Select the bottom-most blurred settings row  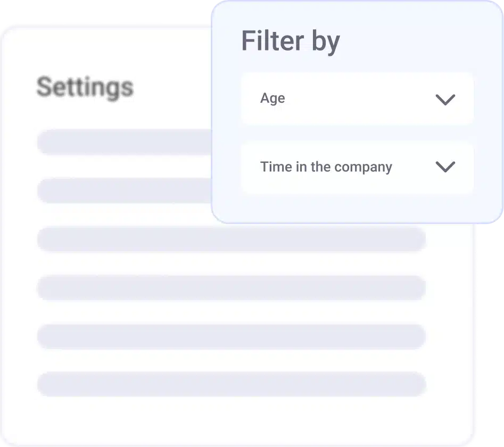(x=231, y=384)
